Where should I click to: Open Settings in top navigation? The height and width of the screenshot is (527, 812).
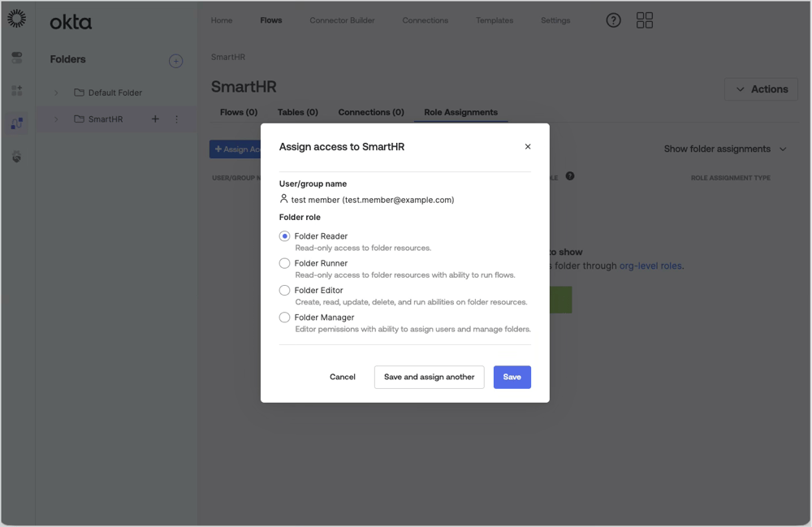tap(555, 20)
